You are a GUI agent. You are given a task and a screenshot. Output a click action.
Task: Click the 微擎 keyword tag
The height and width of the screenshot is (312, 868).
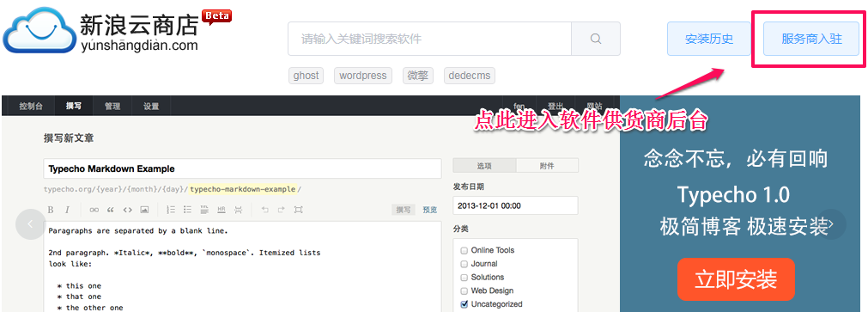[418, 76]
